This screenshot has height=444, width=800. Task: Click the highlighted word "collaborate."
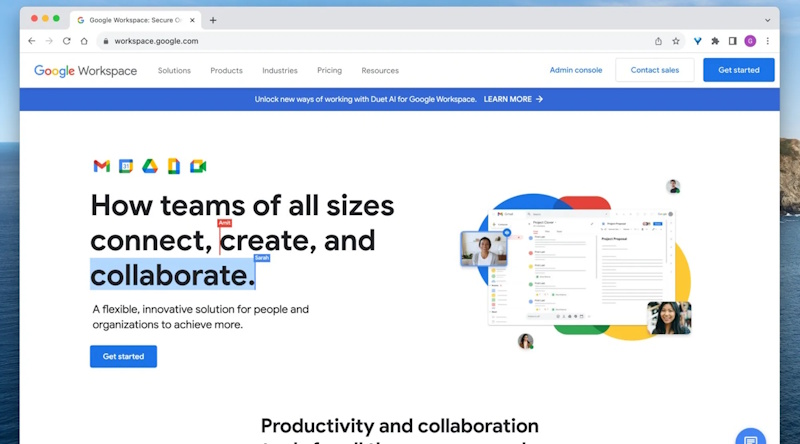click(172, 275)
